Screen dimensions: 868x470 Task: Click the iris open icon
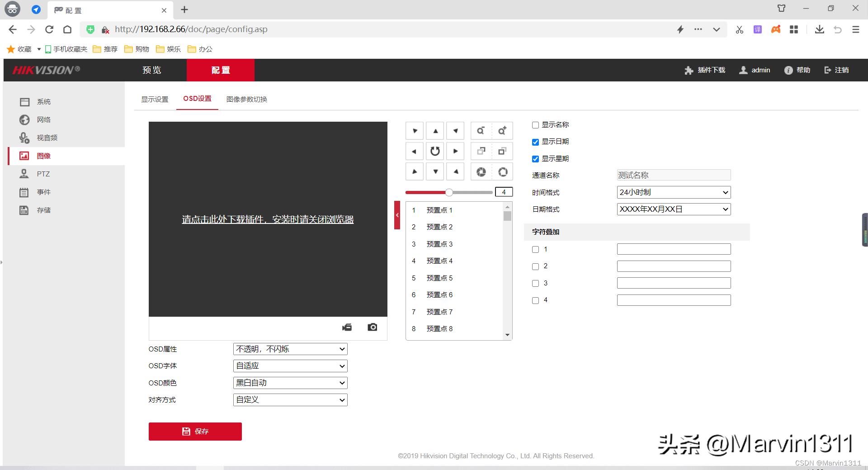pos(502,171)
